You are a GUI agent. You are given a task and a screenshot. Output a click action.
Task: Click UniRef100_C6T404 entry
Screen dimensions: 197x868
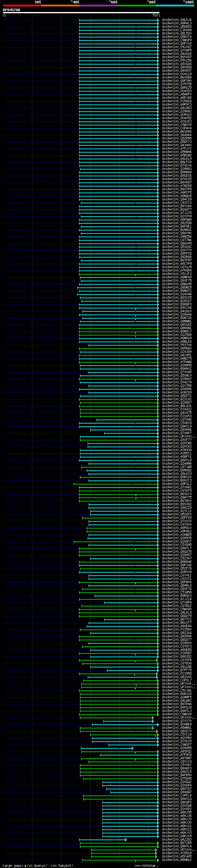[176, 524]
